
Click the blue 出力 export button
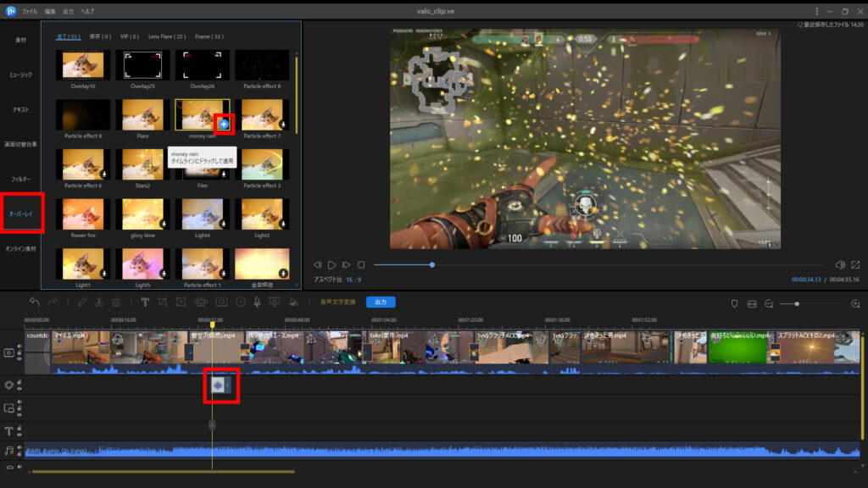(381, 302)
